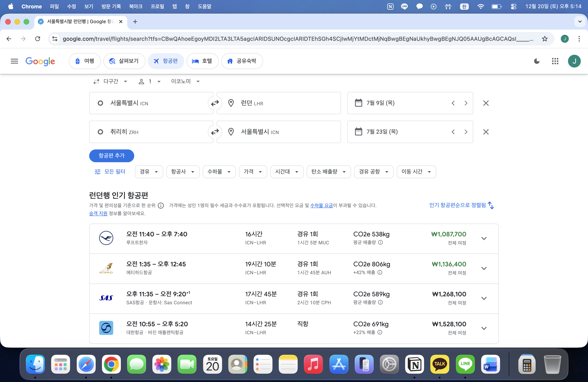Bookmark this page with the star icon

(545, 39)
